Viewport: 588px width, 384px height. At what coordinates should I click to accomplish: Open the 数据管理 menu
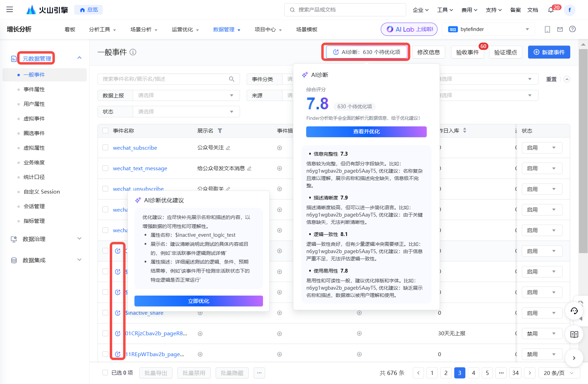click(x=227, y=30)
